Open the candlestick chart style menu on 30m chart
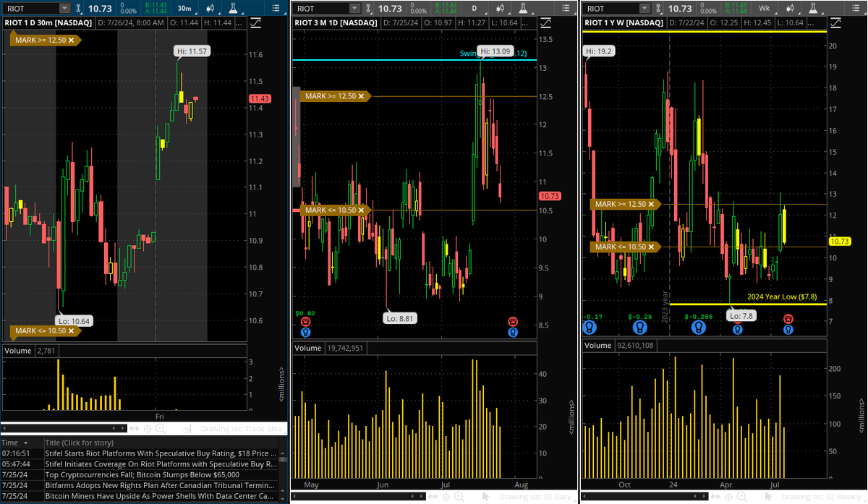Screen dimensions: 868x504 coord(211,9)
